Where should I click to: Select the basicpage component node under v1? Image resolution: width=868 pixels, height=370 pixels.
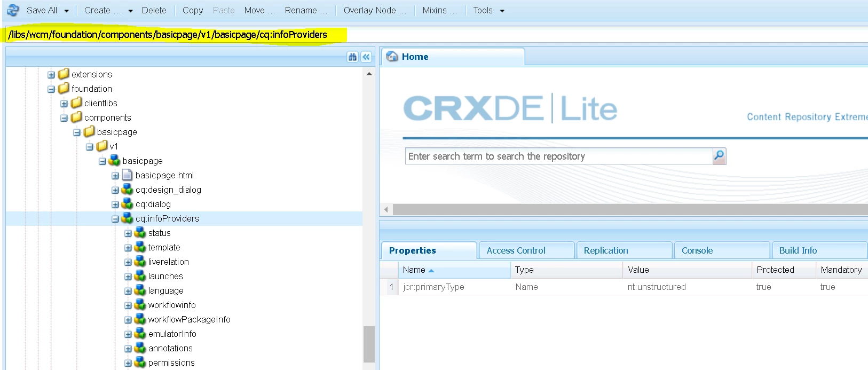pos(143,161)
